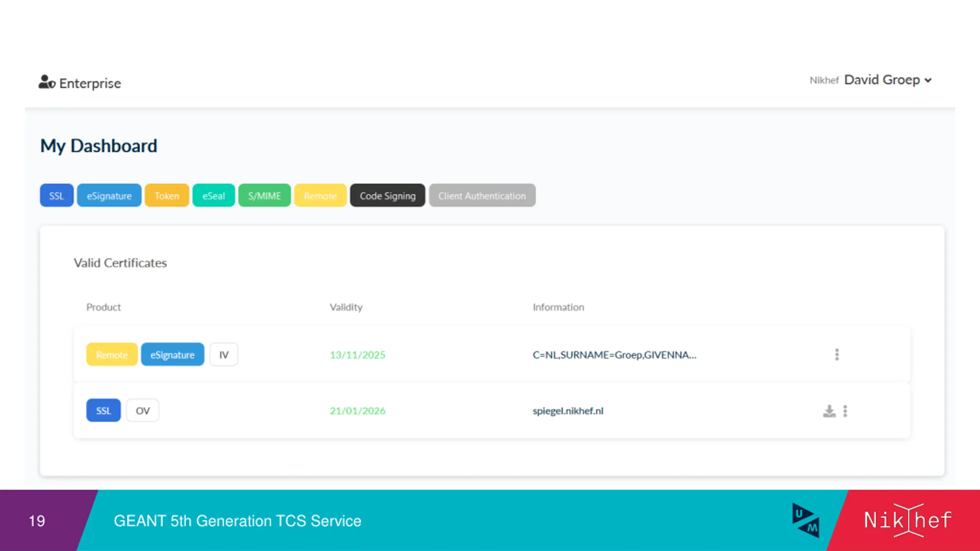The image size is (980, 551).
Task: Click the Nikhef logo in footer
Action: coord(907,520)
